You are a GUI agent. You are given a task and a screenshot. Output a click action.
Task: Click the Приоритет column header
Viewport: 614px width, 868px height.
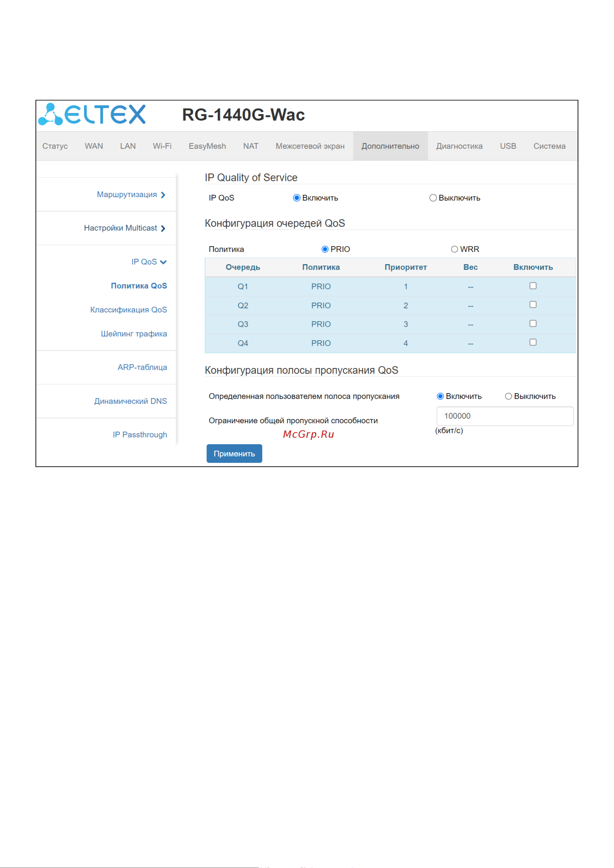point(405,267)
